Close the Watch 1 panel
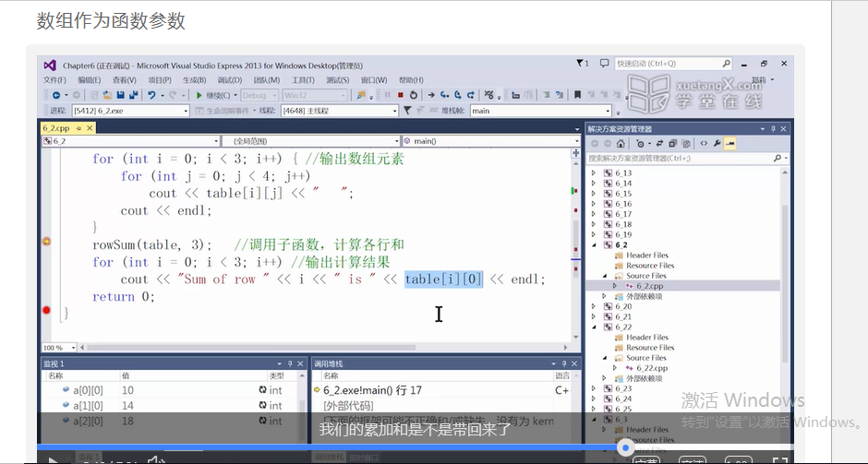This screenshot has height=464, width=868. tap(300, 363)
